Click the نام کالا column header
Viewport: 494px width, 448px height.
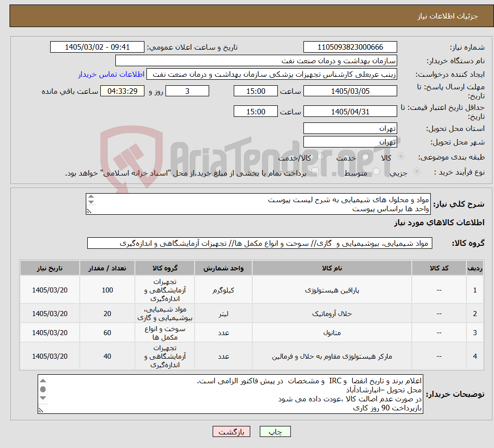pos(332,268)
